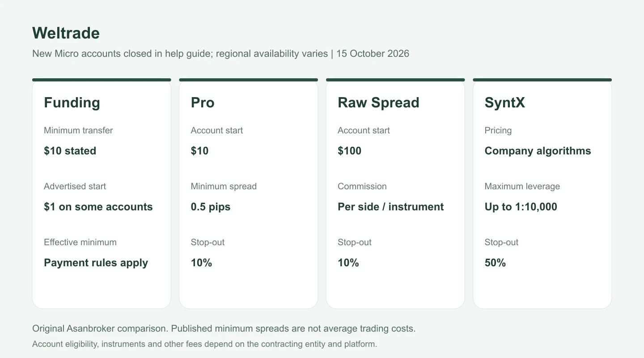
Task: Select the Pro card title
Action: pyautogui.click(x=203, y=102)
